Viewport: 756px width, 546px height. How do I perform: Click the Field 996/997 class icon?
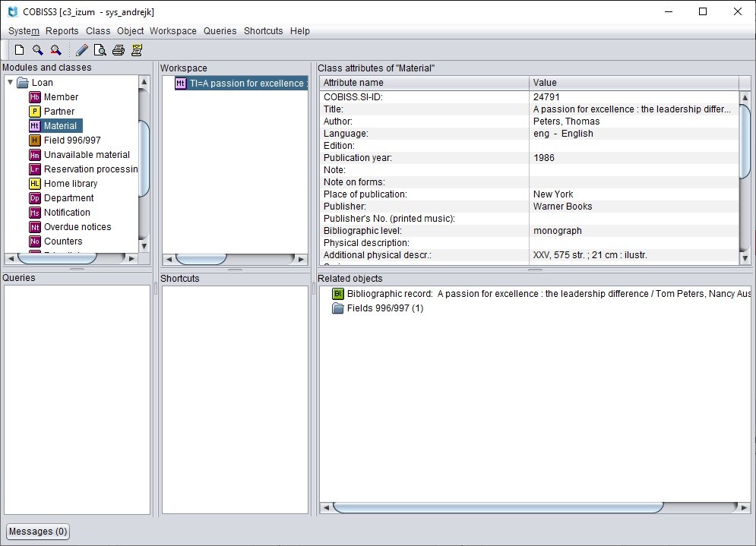point(35,140)
